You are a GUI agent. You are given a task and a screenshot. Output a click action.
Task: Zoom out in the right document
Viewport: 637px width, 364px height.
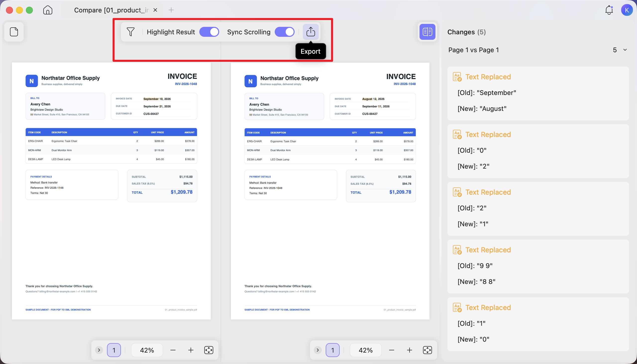[392, 350]
